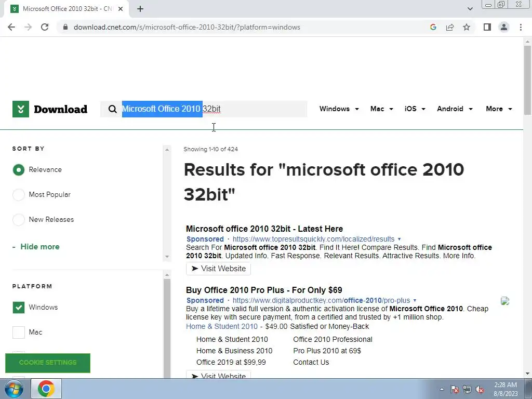Image resolution: width=532 pixels, height=399 pixels.
Task: Open Google icon in address bar
Action: coord(433,27)
